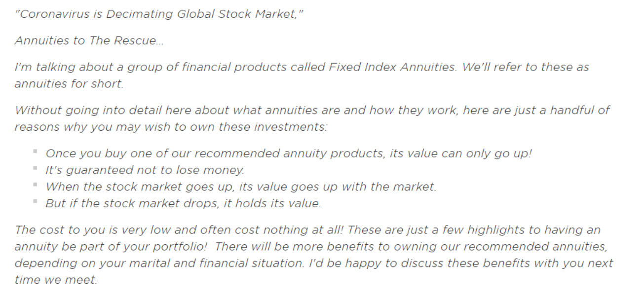
Task: Click "depending on your marital and financial situation"
Action: [159, 263]
